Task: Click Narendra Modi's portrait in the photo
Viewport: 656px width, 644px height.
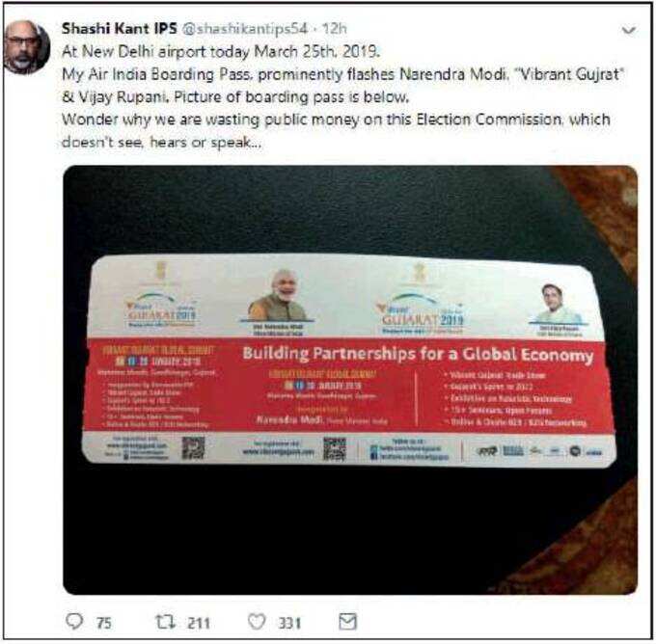Action: pyautogui.click(x=279, y=297)
